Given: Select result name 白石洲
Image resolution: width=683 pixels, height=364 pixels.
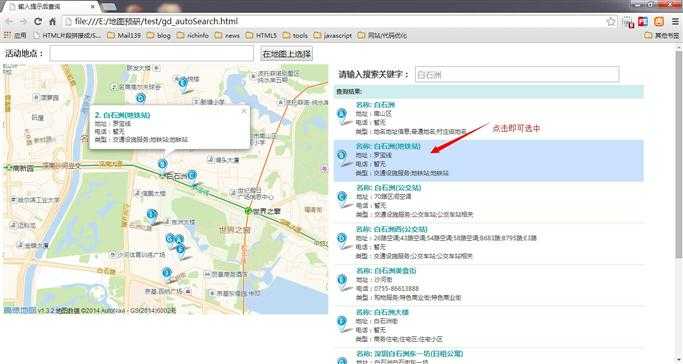Looking at the screenshot, I should [x=385, y=105].
